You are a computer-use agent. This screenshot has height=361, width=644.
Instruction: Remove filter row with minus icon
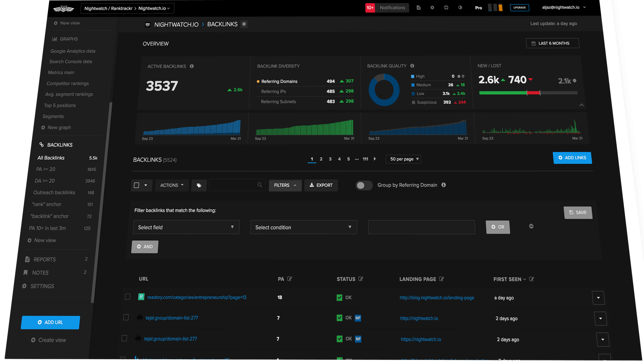[531, 226]
